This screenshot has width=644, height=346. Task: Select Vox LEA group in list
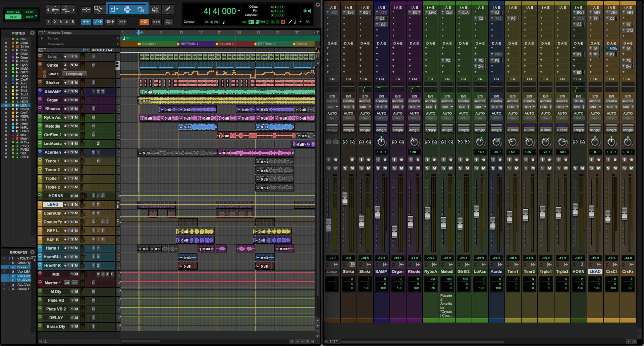click(x=23, y=272)
